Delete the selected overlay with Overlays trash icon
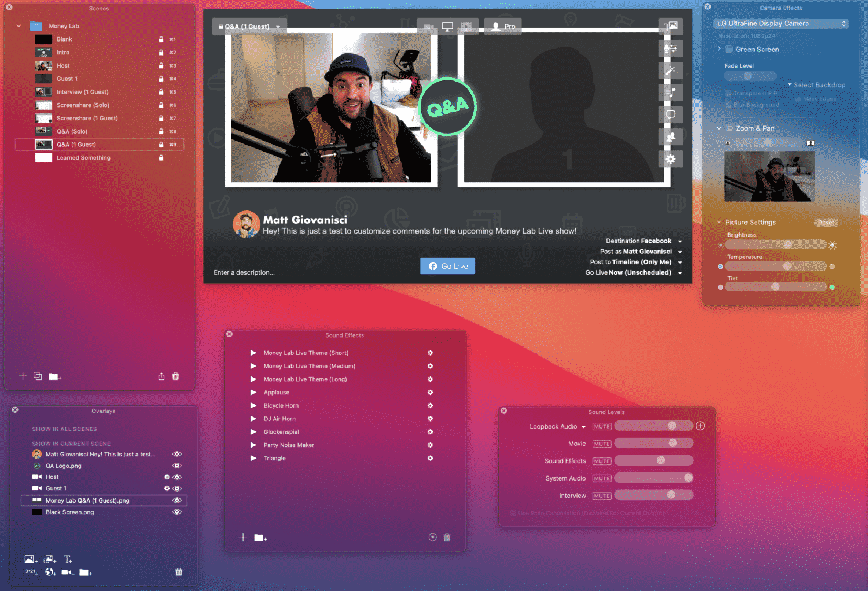 [x=179, y=572]
